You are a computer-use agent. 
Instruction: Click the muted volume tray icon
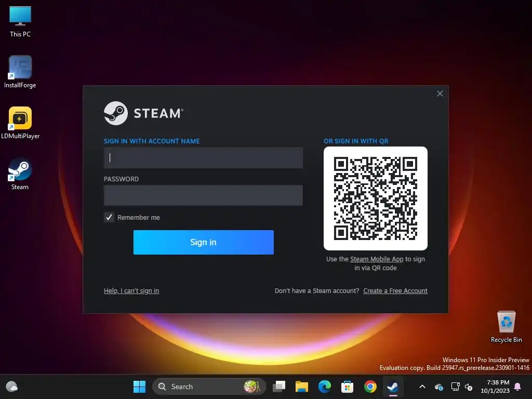pyautogui.click(x=469, y=387)
